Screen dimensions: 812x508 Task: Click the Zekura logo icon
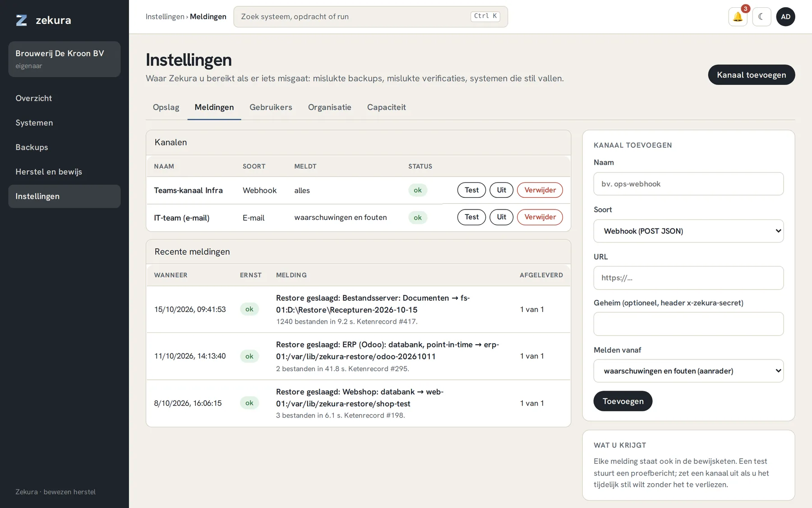tap(21, 20)
